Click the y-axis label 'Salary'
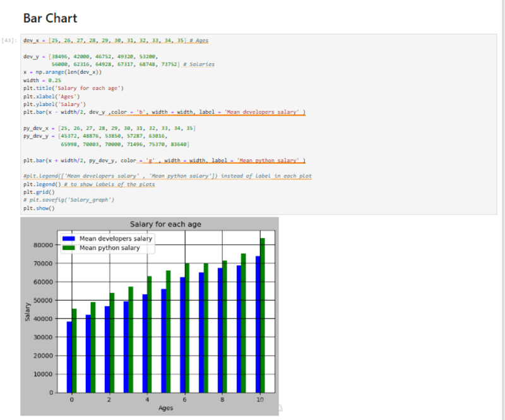Screen dimensions: 505x420 click(x=27, y=312)
